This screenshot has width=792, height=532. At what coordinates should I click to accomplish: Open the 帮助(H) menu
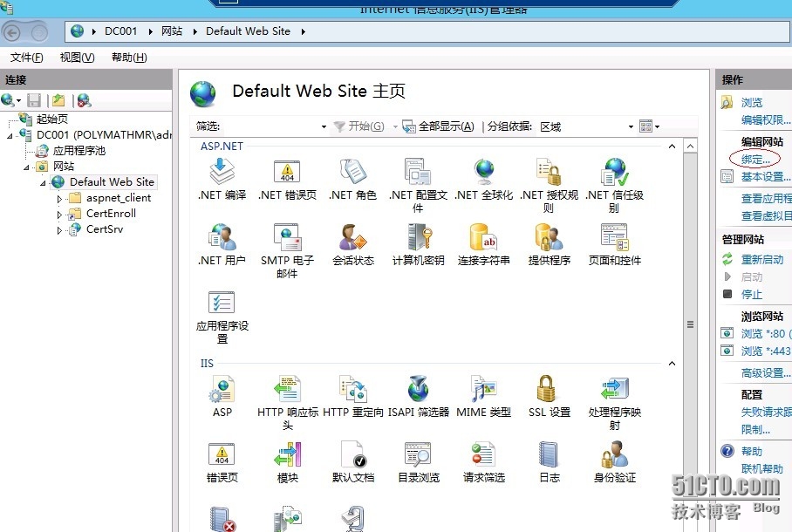129,58
